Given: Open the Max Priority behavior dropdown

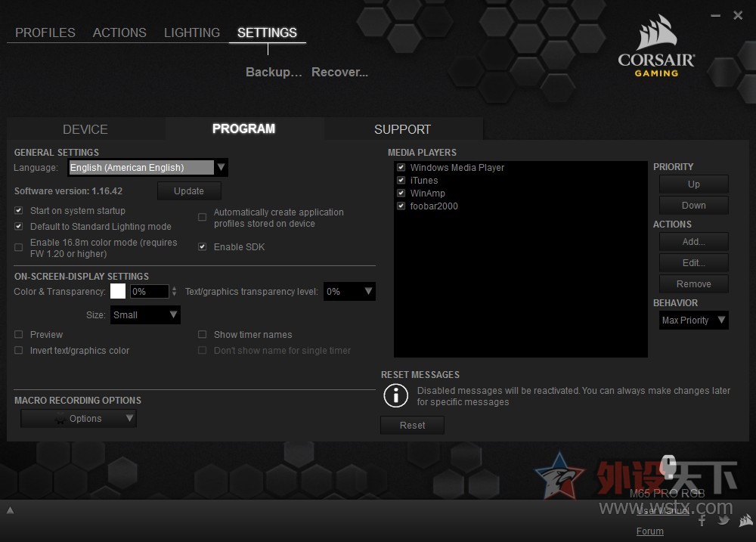Looking at the screenshot, I should coord(693,321).
